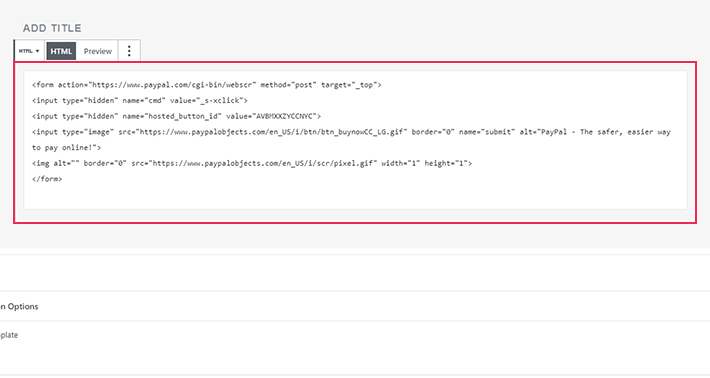This screenshot has height=378, width=710.
Task: Open the HTML block type dropdown
Action: tap(29, 51)
